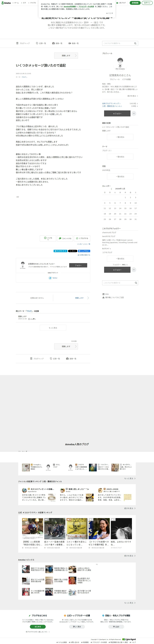Open the cat thumbnail ranked fifth
The image size is (154, 644).
point(121,529)
